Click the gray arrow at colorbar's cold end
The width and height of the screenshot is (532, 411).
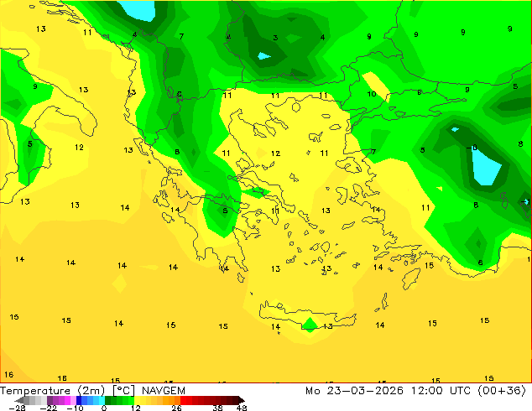point(19,401)
